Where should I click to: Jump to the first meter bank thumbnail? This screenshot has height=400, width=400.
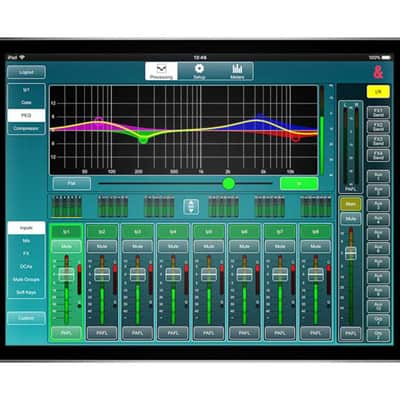pyautogui.click(x=67, y=206)
